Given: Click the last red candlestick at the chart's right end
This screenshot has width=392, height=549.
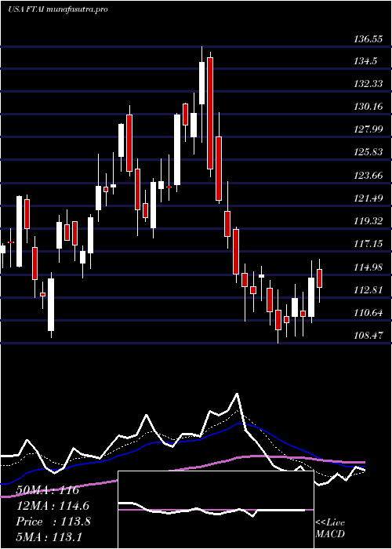Looking at the screenshot, I should click(x=320, y=278).
